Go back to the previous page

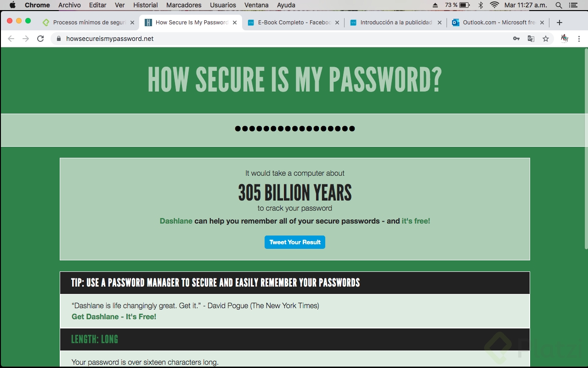[x=11, y=39]
